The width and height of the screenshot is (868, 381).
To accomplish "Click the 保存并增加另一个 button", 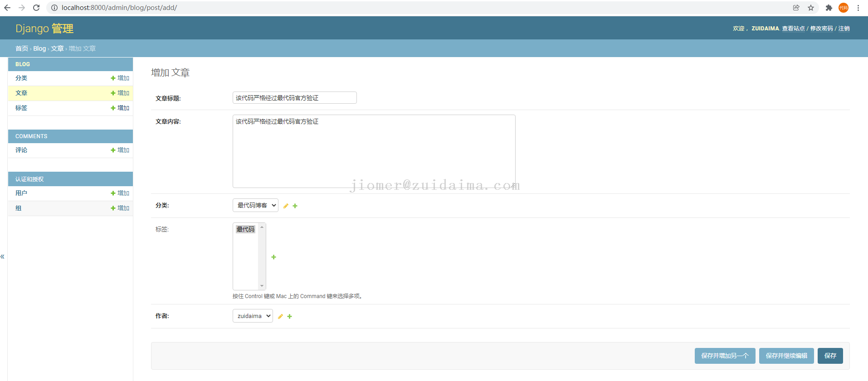I will pos(725,356).
